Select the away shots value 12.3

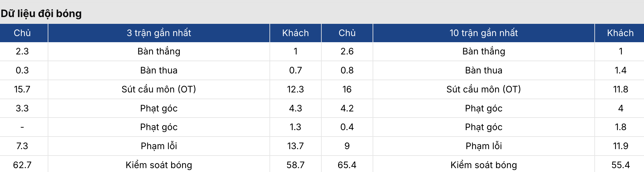coord(295,89)
